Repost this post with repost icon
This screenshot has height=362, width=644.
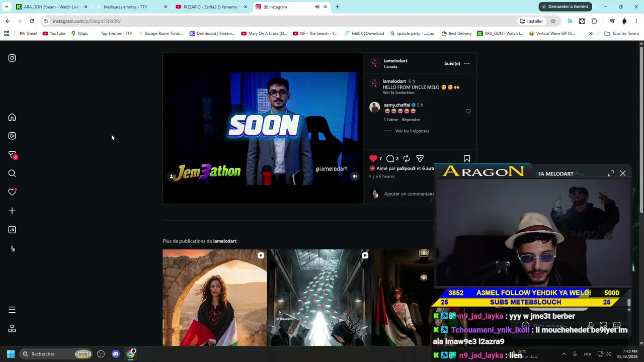(406, 158)
